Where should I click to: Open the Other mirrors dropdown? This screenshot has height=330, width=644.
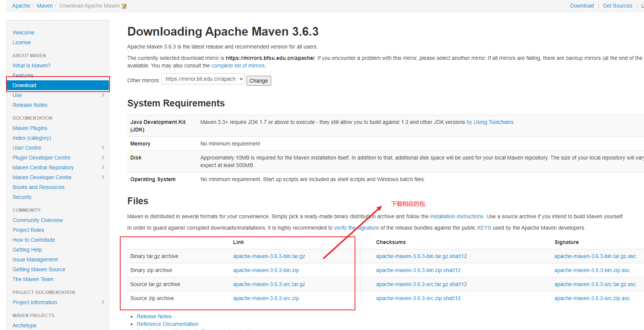click(203, 79)
